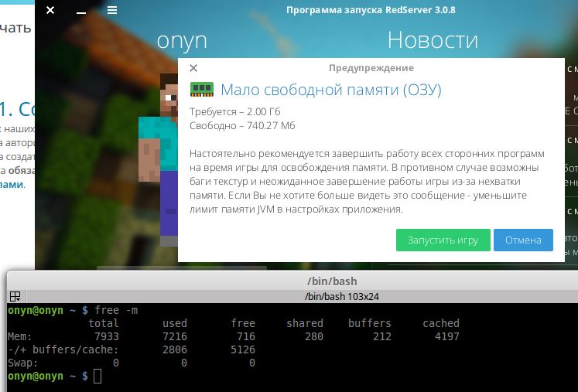Open the hamburger menu in the RedServer launcher
The width and height of the screenshot is (578, 392).
(x=112, y=10)
